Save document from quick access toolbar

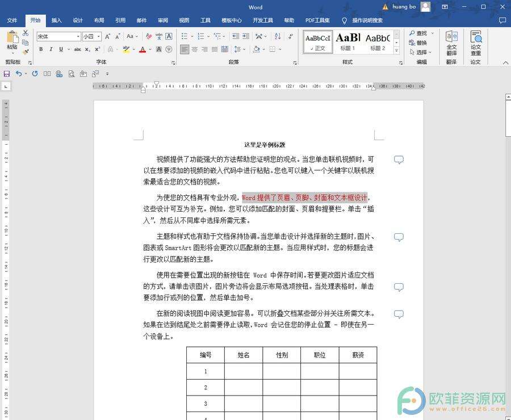click(6, 74)
